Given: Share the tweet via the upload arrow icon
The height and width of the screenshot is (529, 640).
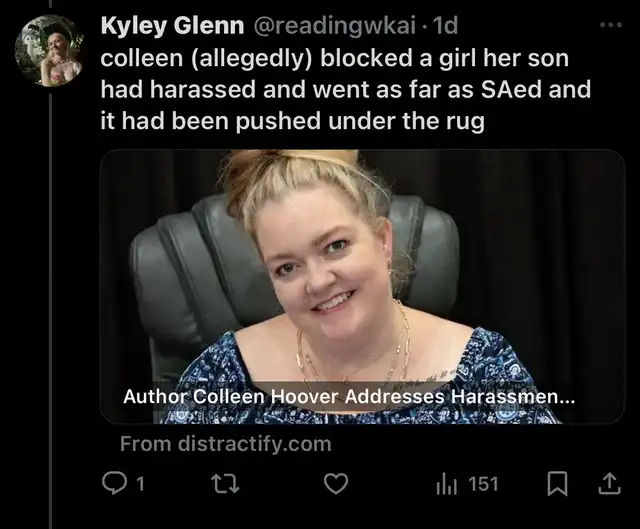Looking at the screenshot, I should [x=609, y=484].
